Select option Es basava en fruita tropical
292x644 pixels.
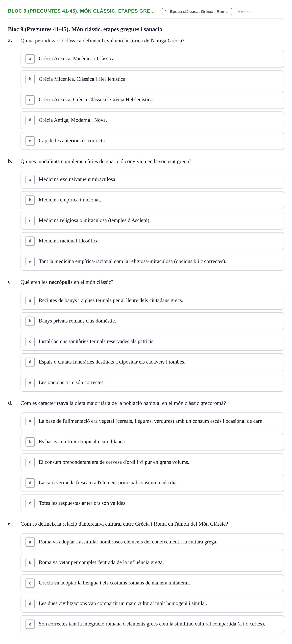[152, 442]
